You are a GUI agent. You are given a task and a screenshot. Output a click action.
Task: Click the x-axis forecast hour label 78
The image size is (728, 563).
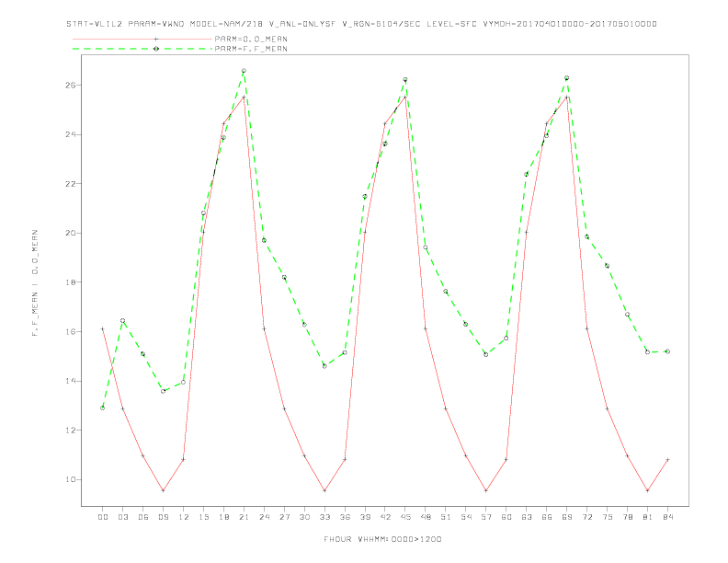(628, 517)
